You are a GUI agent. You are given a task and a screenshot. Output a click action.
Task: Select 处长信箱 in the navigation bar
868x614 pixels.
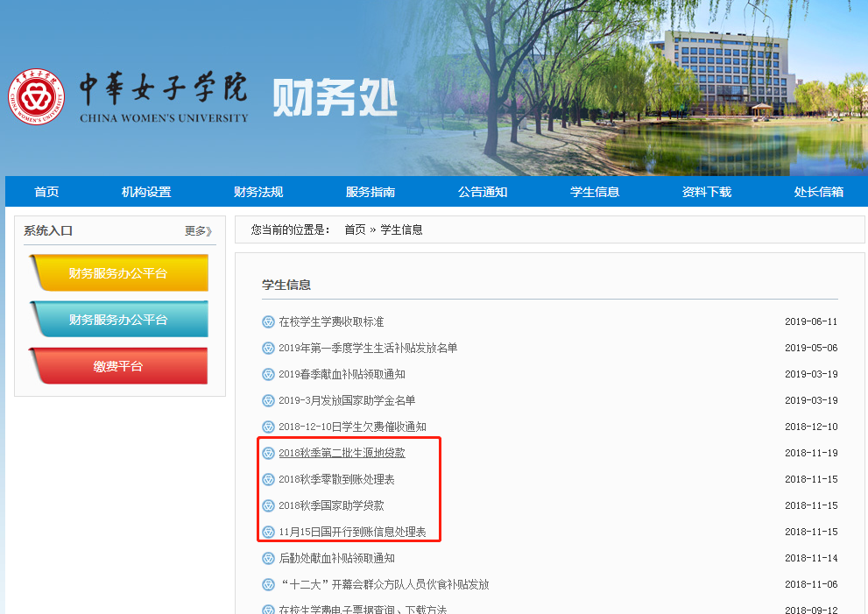[819, 192]
